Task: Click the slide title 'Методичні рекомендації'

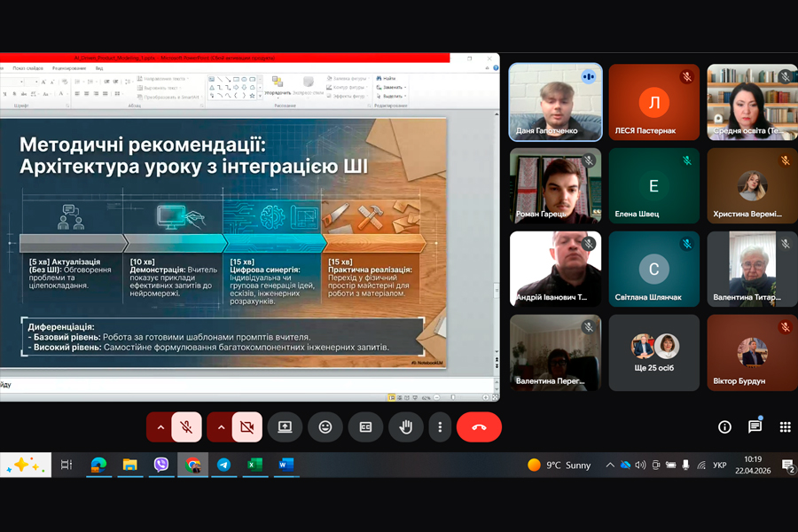Action: tap(143, 145)
